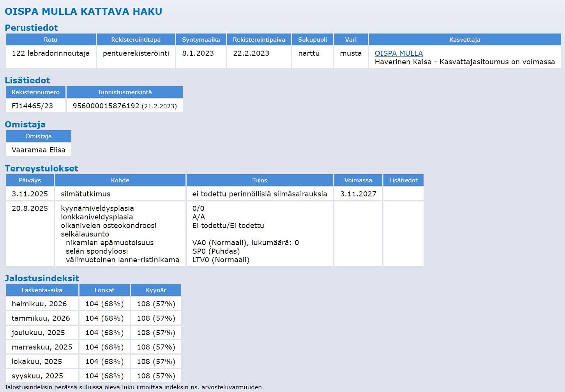
Task: Click the Kasvattaja column header
Action: click(464, 40)
